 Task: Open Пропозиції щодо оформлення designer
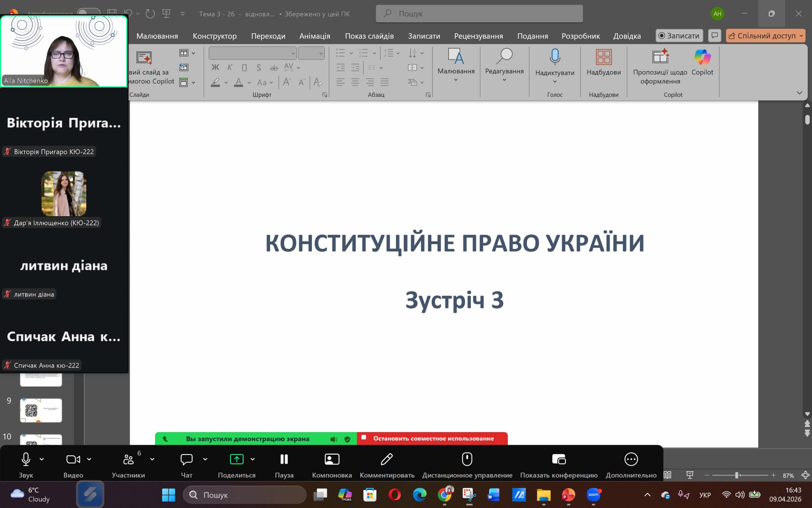(x=660, y=67)
